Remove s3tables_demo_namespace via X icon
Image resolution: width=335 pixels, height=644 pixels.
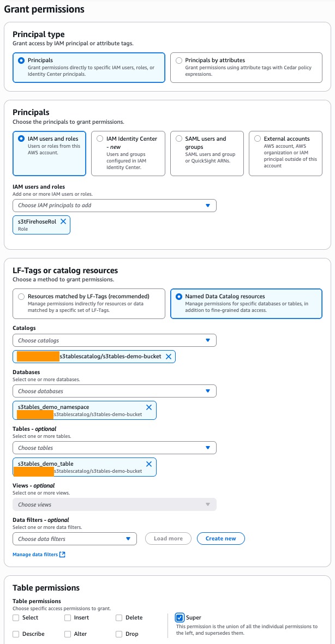[x=148, y=407]
